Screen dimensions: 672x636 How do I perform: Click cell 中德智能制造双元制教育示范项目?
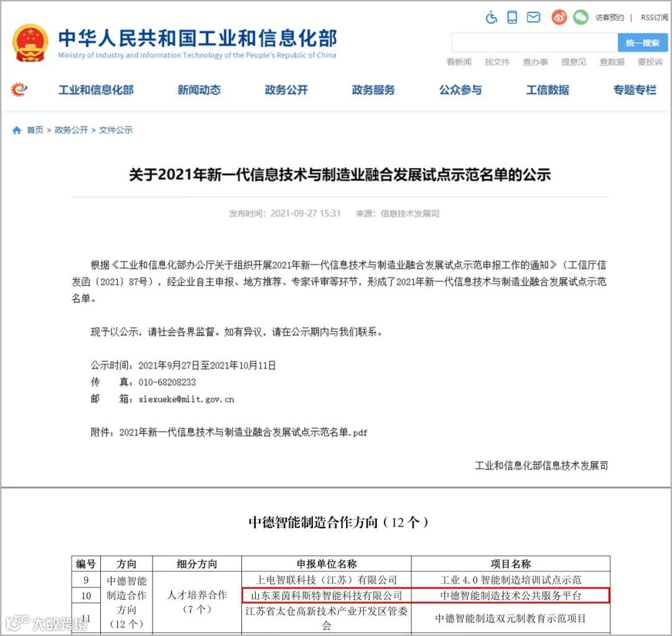(510, 619)
